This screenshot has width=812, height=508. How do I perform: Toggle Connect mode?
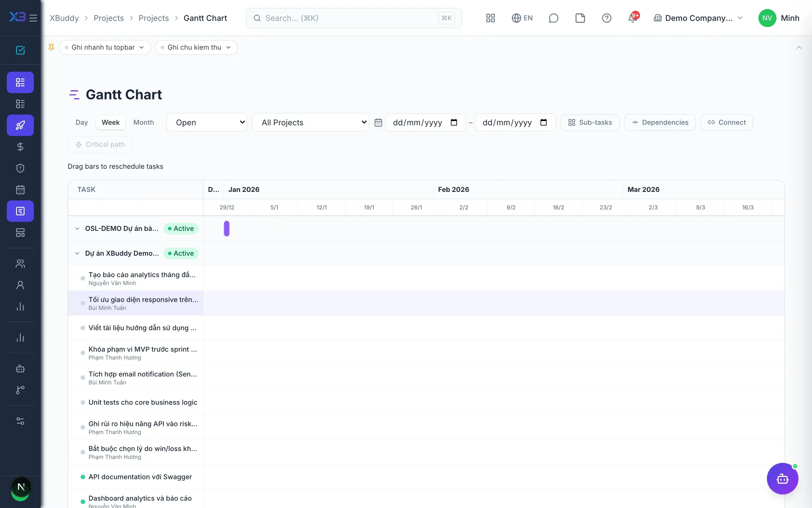(727, 123)
